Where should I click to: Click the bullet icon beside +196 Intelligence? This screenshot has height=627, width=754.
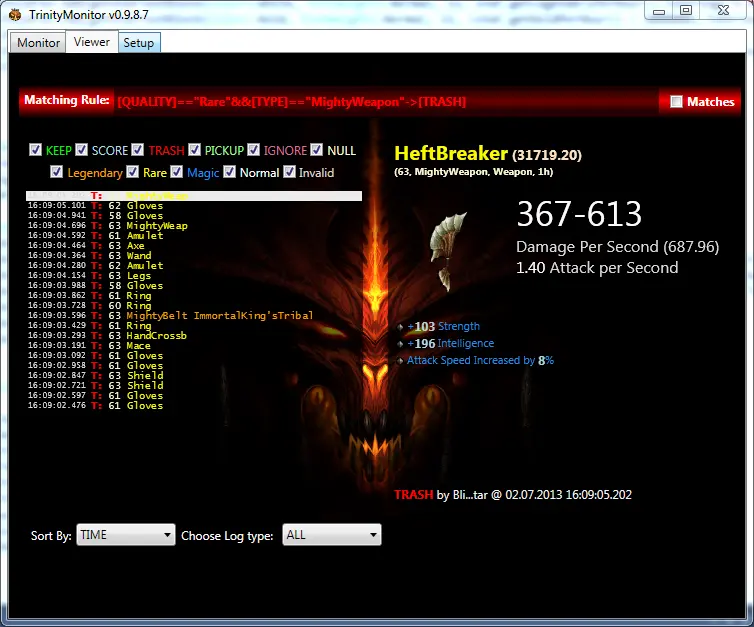(x=400, y=344)
